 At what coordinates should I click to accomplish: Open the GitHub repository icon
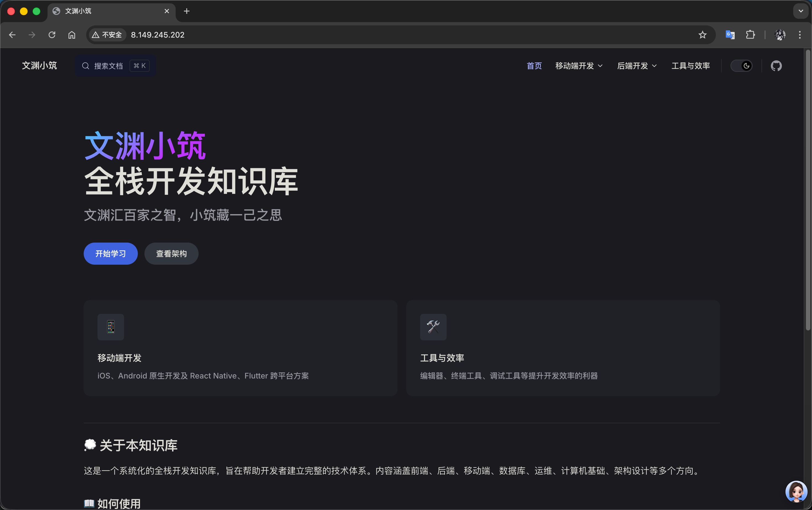[776, 65]
